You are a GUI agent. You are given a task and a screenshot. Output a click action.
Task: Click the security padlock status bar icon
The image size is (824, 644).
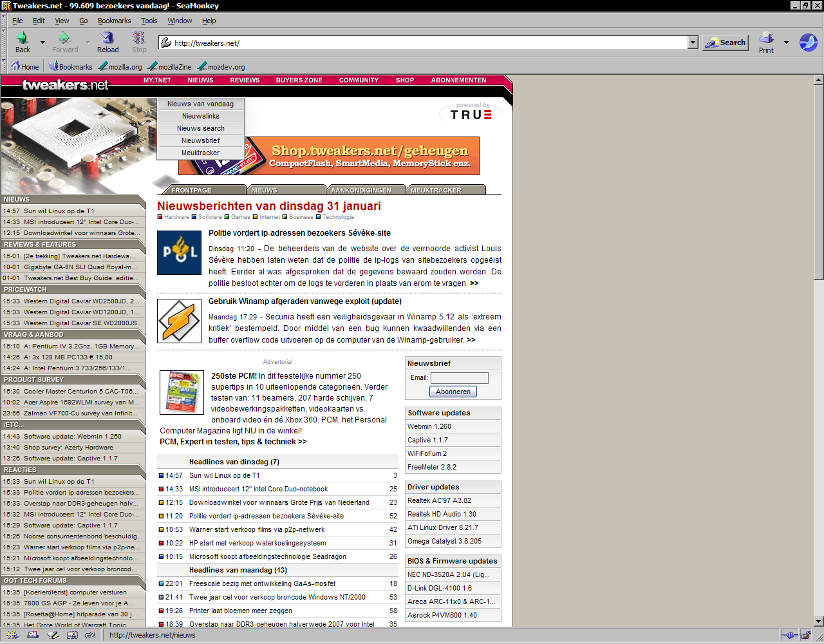tap(805, 635)
